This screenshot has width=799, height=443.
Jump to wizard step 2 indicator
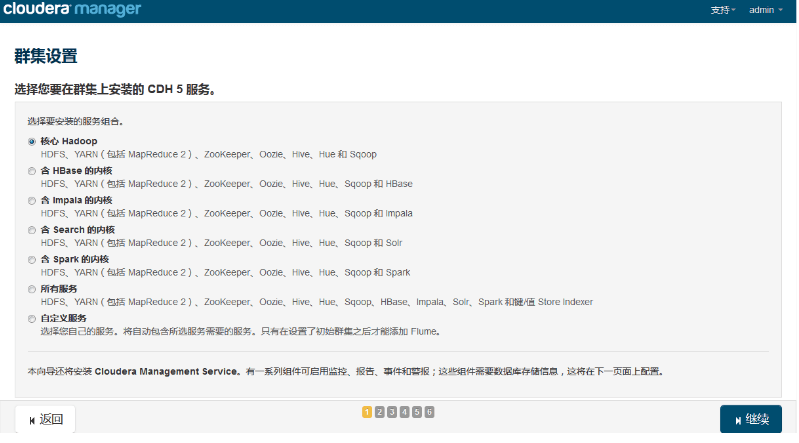point(380,411)
